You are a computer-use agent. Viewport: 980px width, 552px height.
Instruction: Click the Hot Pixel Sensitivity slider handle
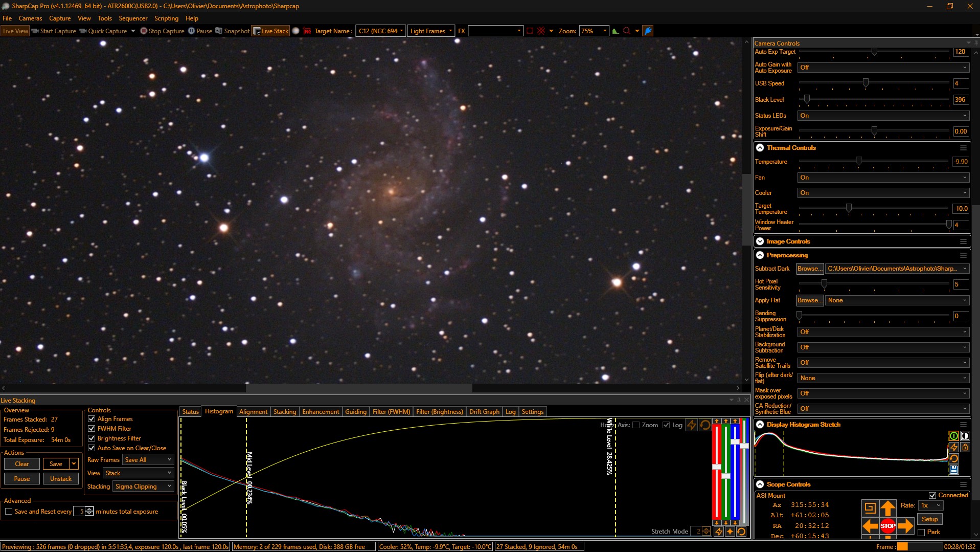(x=824, y=284)
